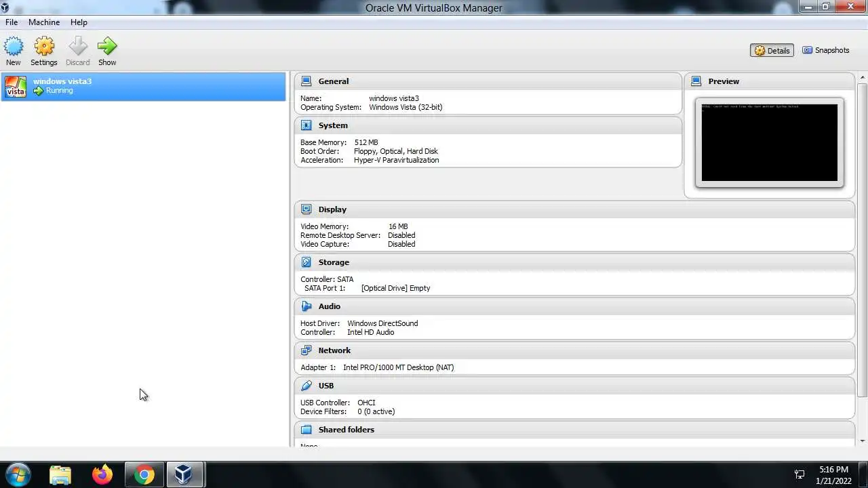Screen dimensions: 868x488
Task: Click the USB section header
Action: 574,386
